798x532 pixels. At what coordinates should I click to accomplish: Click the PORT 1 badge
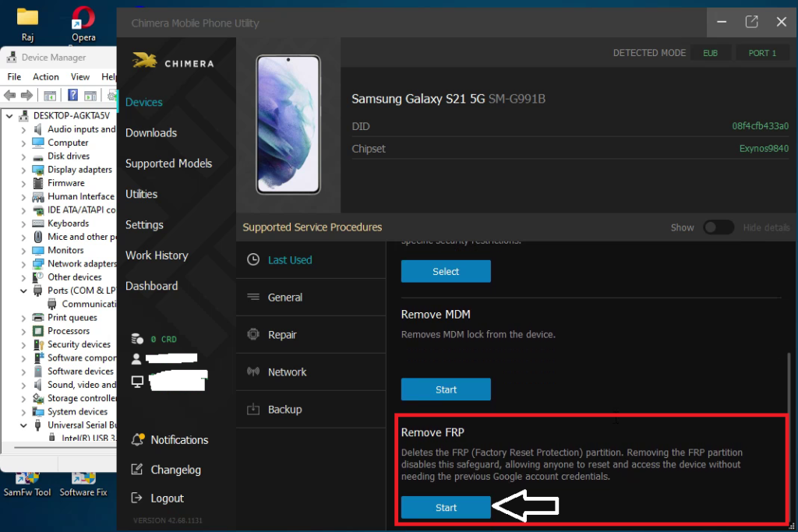762,53
